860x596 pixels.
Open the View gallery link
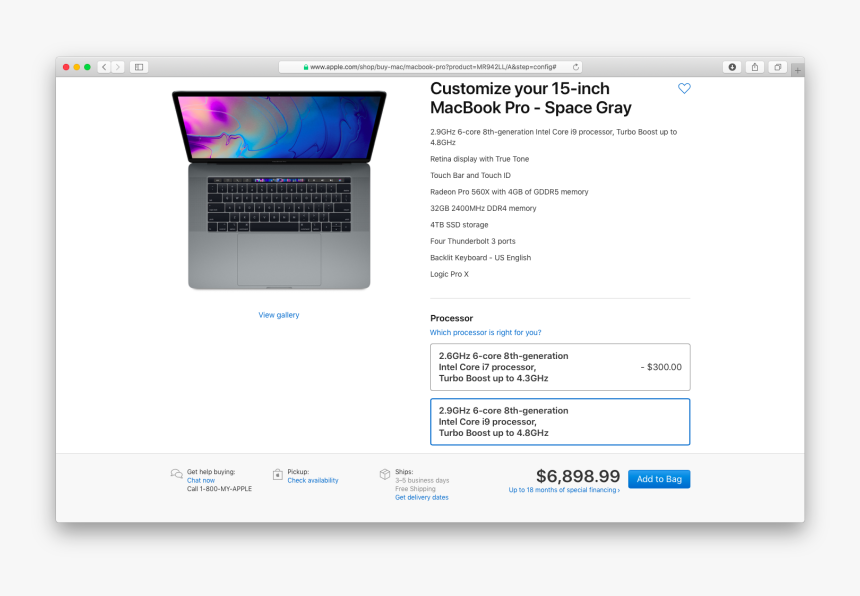point(279,315)
